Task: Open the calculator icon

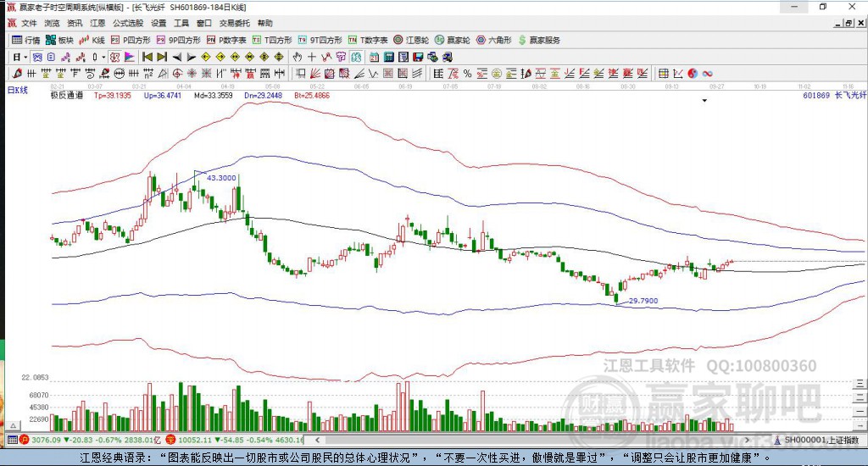Action: [x=388, y=57]
